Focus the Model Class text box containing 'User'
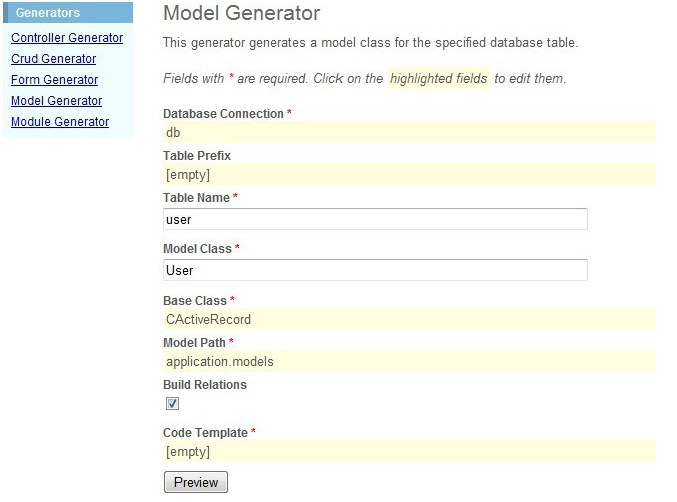The image size is (677, 502). [x=375, y=270]
